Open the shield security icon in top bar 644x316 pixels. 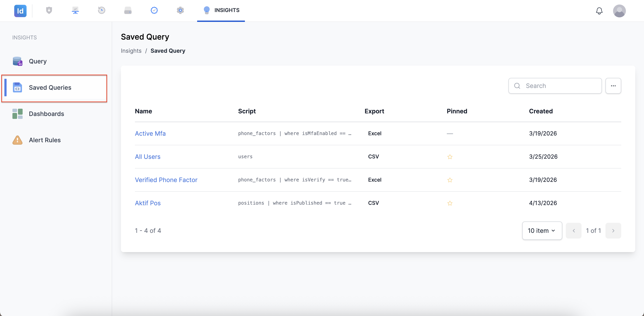(49, 11)
